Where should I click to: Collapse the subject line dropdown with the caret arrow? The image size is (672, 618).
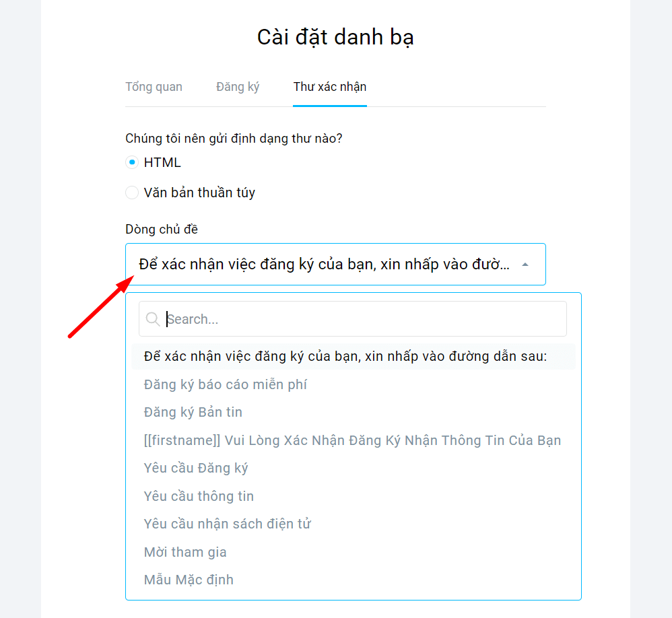tap(525, 265)
